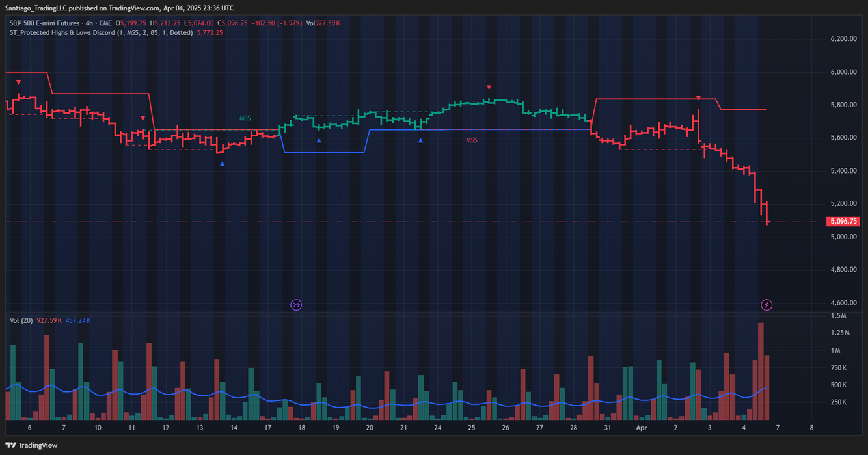The height and width of the screenshot is (455, 868).
Task: Select the red arrow marker near March 25
Action: (x=489, y=86)
